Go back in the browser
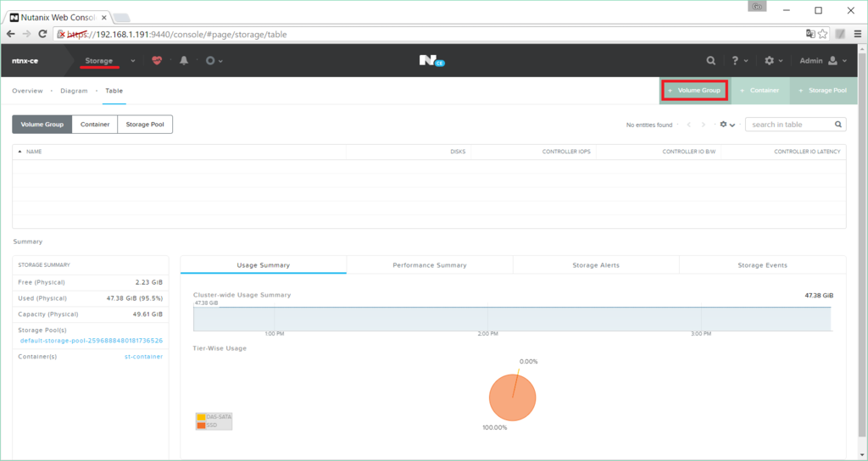The image size is (868, 461). pyautogui.click(x=10, y=34)
